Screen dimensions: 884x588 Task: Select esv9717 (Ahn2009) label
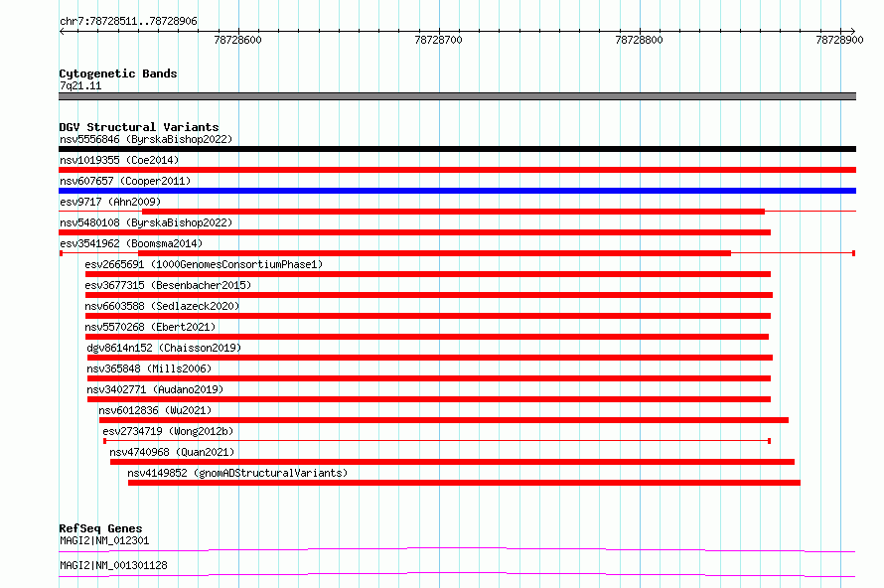click(110, 202)
